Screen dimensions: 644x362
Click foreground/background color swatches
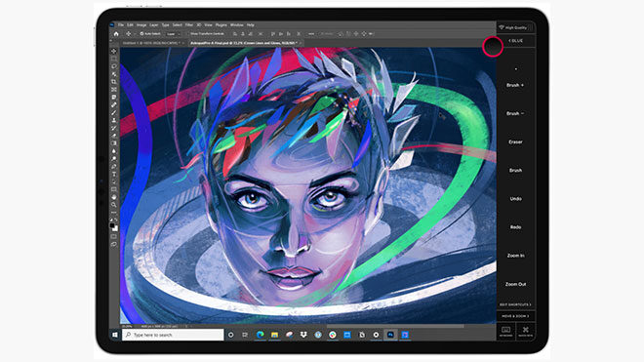[x=114, y=226]
